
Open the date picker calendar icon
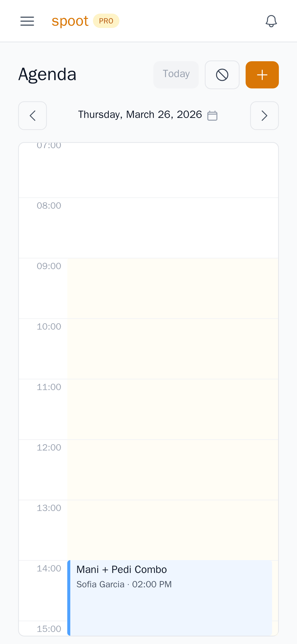click(212, 115)
